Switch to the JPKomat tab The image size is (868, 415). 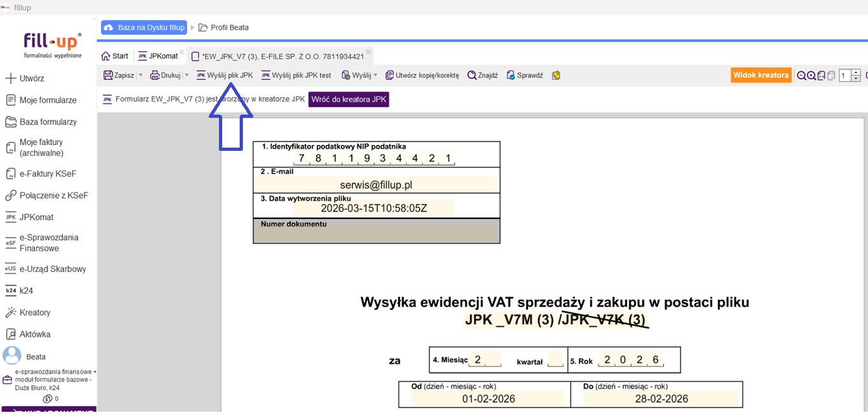click(158, 56)
